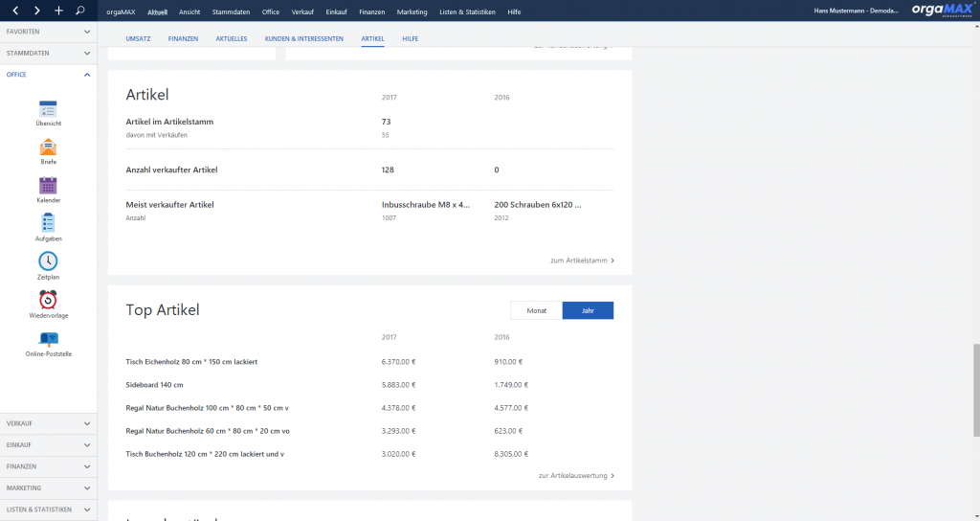Switch to the Hilfe dashboard tab
Image resolution: width=980 pixels, height=521 pixels.
point(410,38)
